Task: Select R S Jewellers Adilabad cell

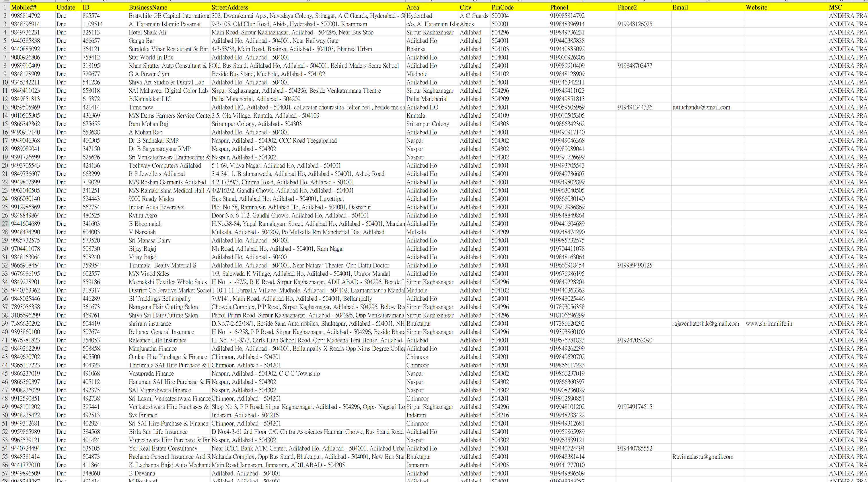Action: coord(169,174)
